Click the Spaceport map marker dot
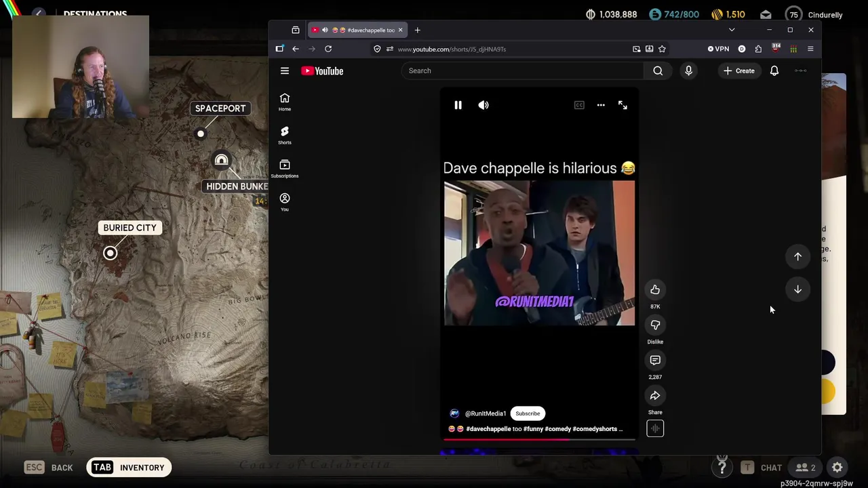868x488 pixels. pos(201,134)
